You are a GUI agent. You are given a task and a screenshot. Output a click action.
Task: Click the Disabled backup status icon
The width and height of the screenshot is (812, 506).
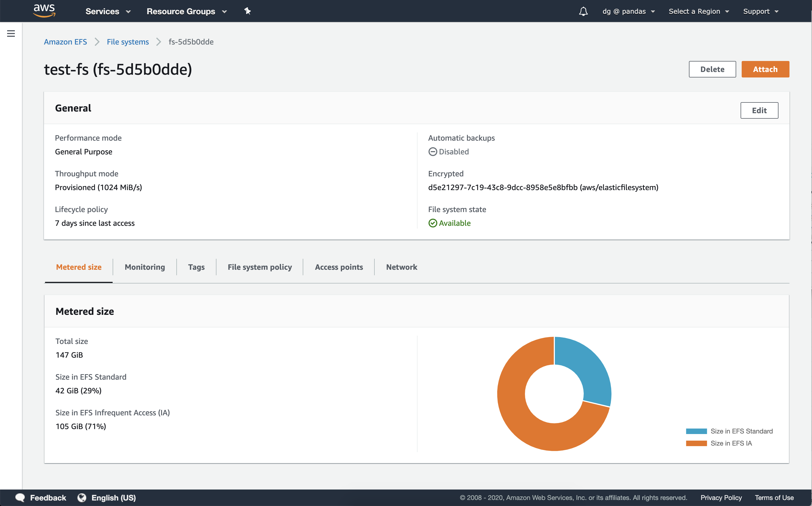pyautogui.click(x=433, y=152)
